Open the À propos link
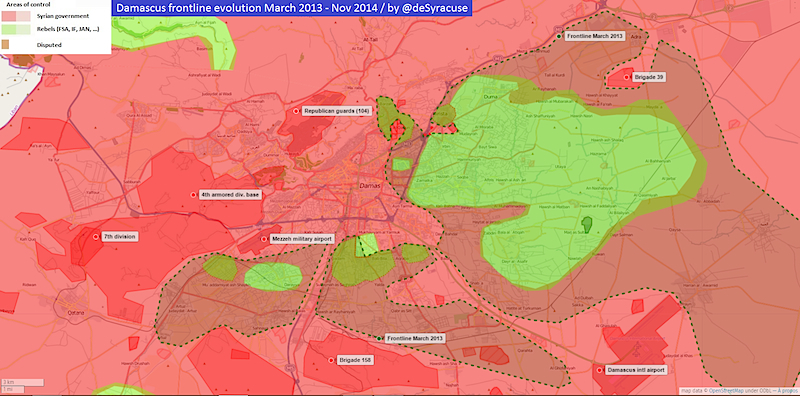 pos(787,391)
